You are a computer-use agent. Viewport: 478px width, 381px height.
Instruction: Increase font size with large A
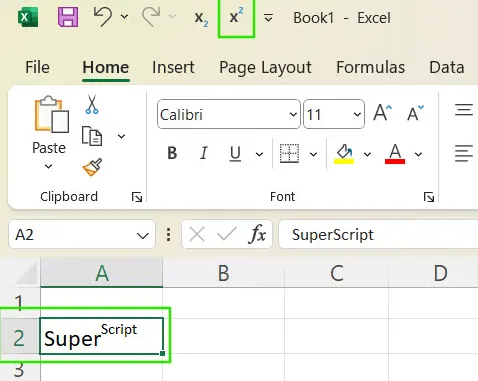click(x=382, y=113)
